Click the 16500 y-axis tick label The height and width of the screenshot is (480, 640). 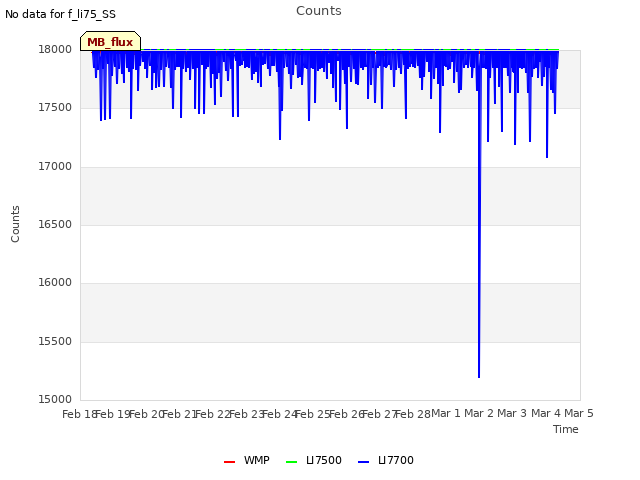pos(55,224)
